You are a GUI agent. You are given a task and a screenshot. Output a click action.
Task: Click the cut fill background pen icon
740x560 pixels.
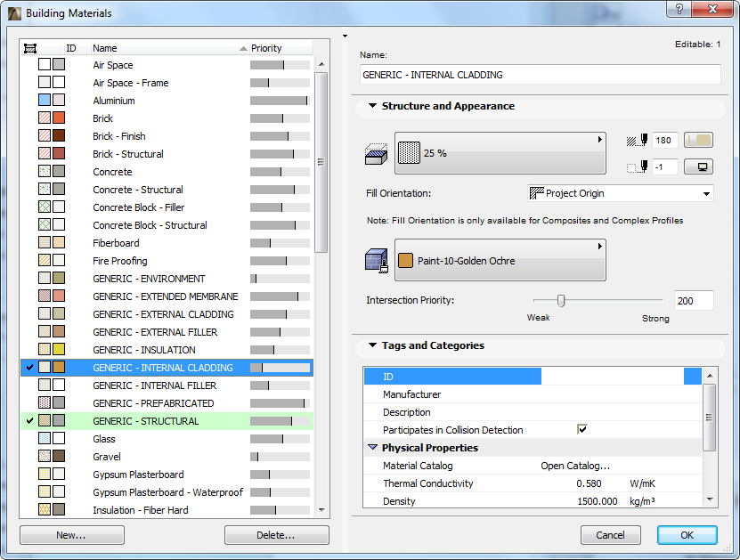637,166
